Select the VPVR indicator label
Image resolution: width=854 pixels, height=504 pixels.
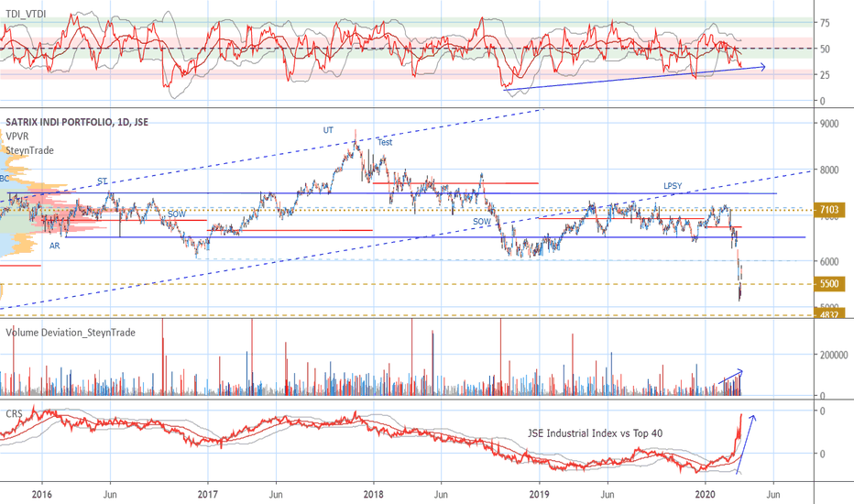(x=17, y=137)
